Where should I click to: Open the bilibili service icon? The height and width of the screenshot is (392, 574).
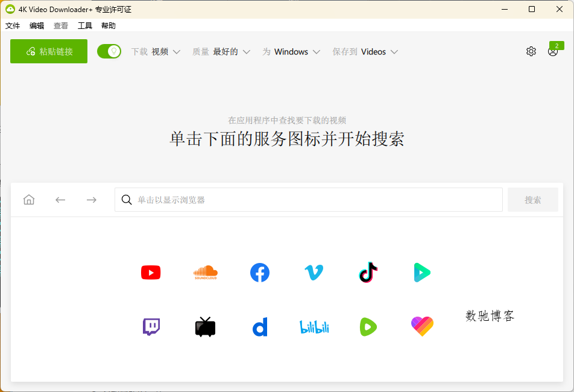coord(314,327)
